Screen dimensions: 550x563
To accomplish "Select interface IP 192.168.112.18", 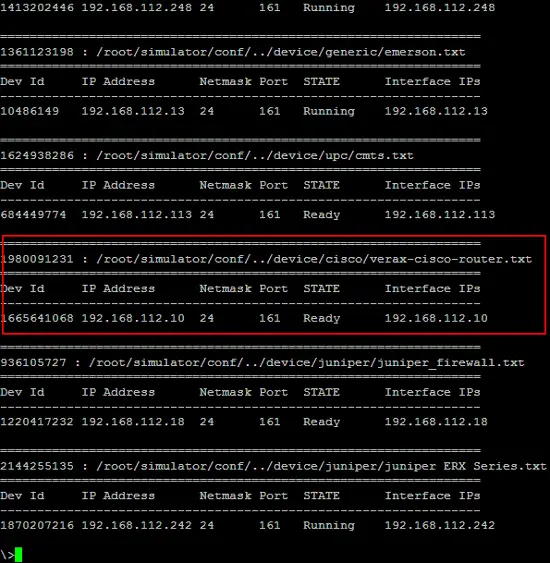I will 436,422.
